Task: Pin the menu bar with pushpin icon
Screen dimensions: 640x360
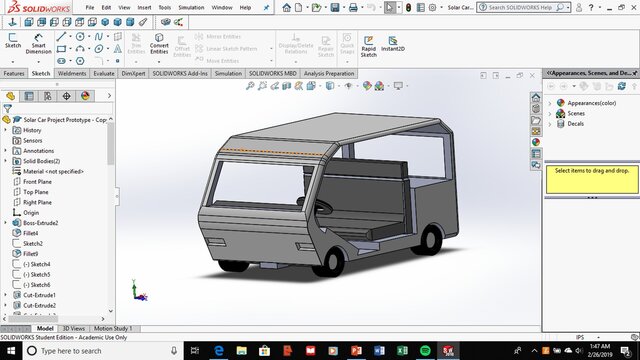Action: tap(266, 7)
